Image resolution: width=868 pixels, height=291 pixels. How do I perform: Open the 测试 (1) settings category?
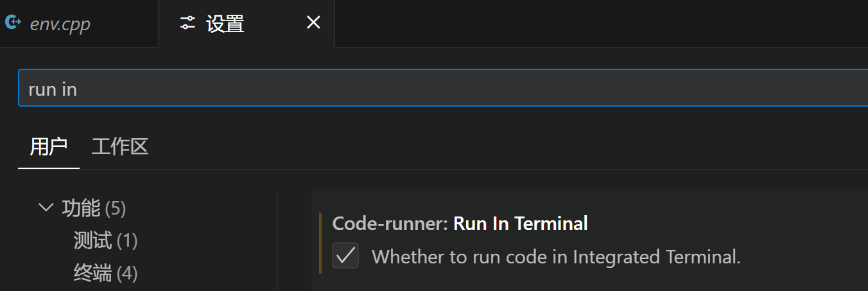105,241
